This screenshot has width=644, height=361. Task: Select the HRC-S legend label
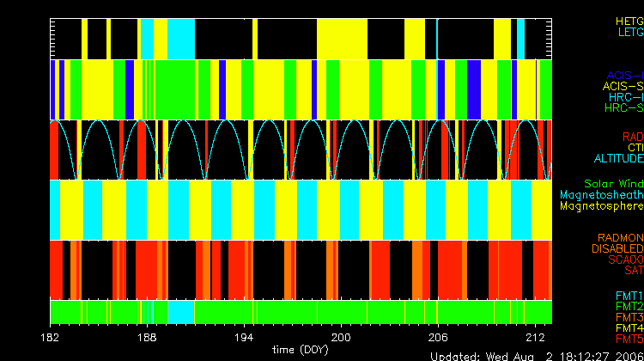click(x=623, y=108)
